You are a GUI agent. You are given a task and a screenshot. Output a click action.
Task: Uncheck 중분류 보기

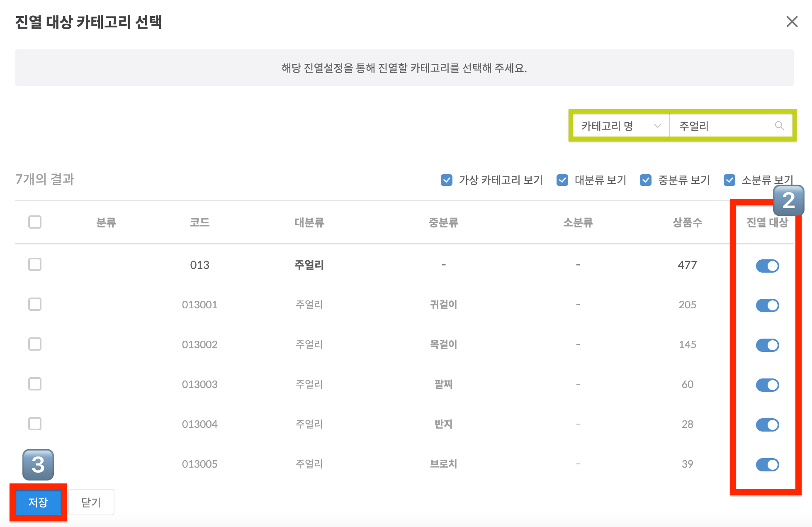coord(646,180)
